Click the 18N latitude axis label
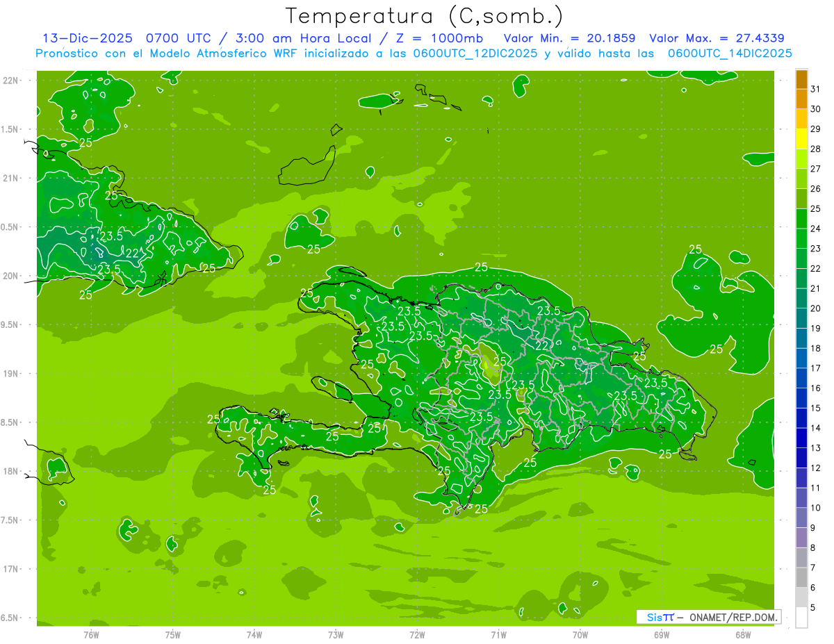This screenshot has width=834, height=644. click(10, 471)
